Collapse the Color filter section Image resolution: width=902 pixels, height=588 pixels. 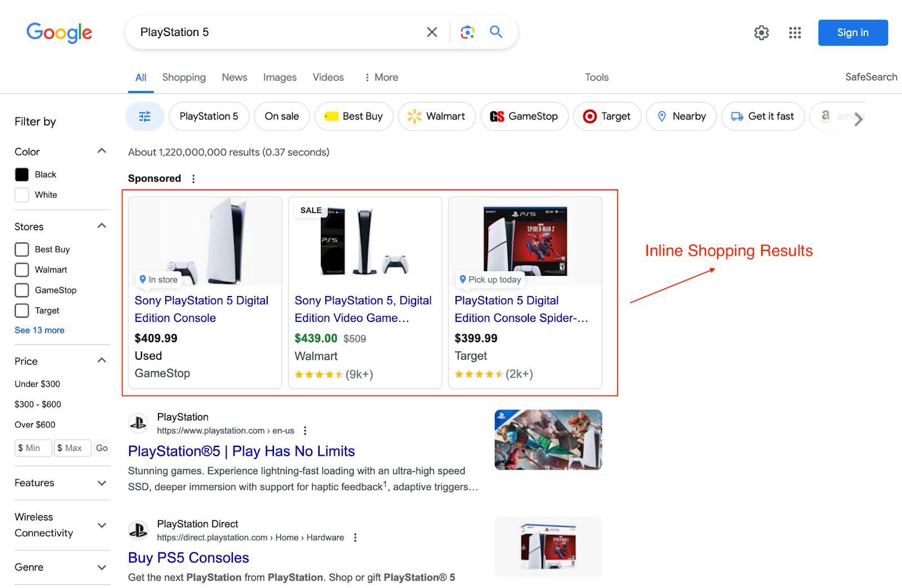pyautogui.click(x=102, y=151)
